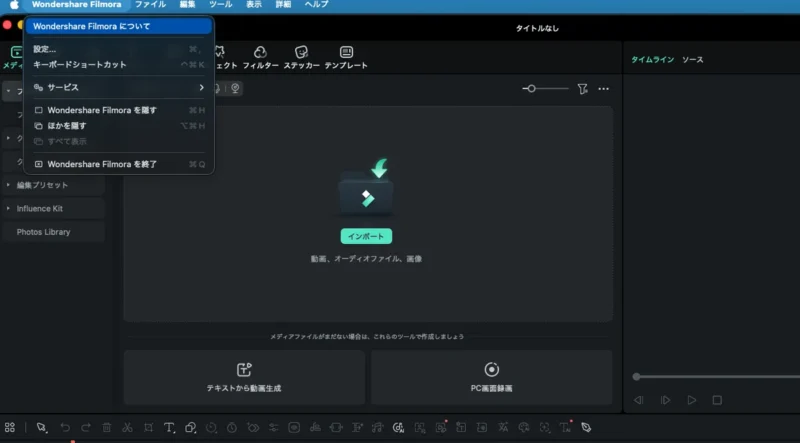
Task: Open the three-dots more options icon
Action: (x=604, y=89)
